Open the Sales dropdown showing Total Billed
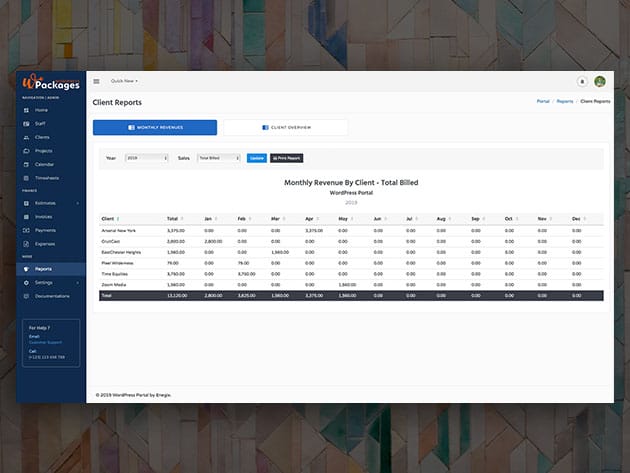The width and height of the screenshot is (630, 473). click(x=219, y=158)
